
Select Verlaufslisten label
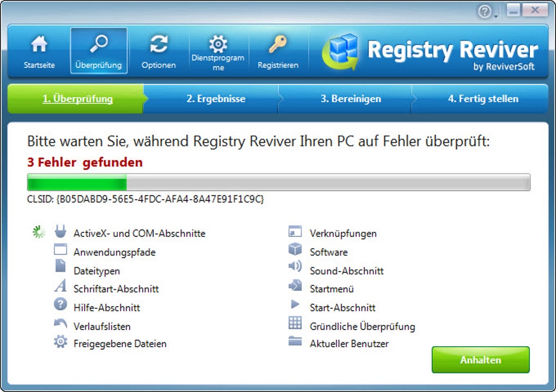(x=102, y=327)
